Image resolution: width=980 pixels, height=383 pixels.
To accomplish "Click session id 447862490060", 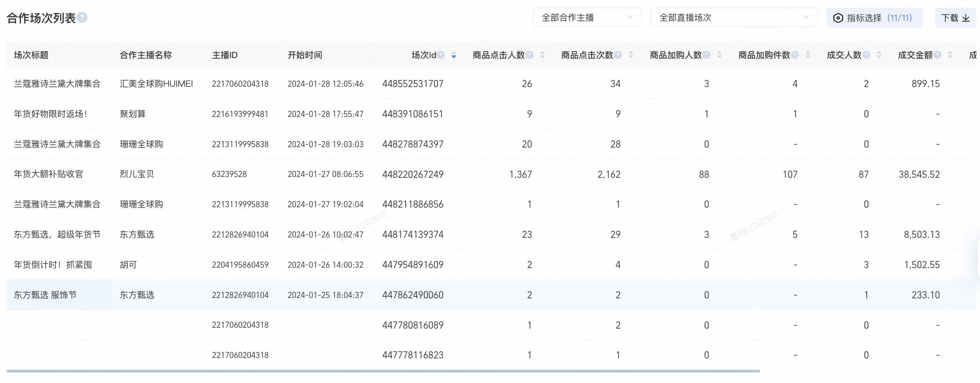I will 413,295.
